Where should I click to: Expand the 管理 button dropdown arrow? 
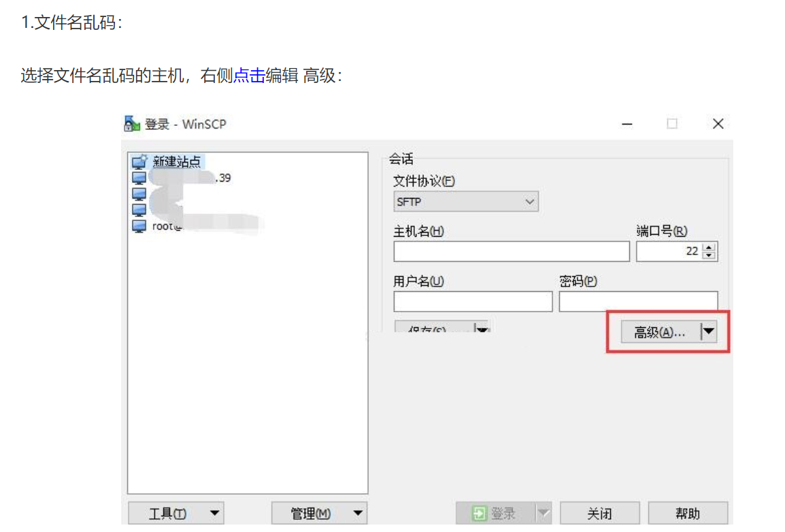click(x=358, y=514)
